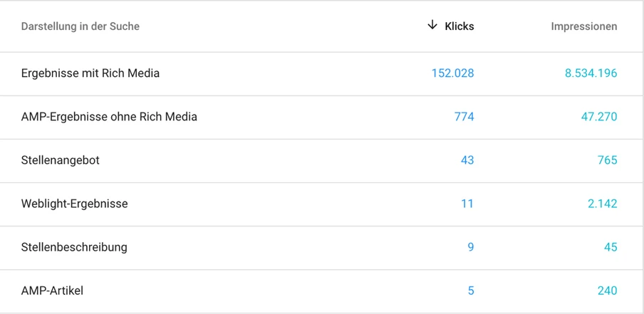Image resolution: width=644 pixels, height=314 pixels.
Task: Select the AMP-Artikel row
Action: click(x=53, y=291)
